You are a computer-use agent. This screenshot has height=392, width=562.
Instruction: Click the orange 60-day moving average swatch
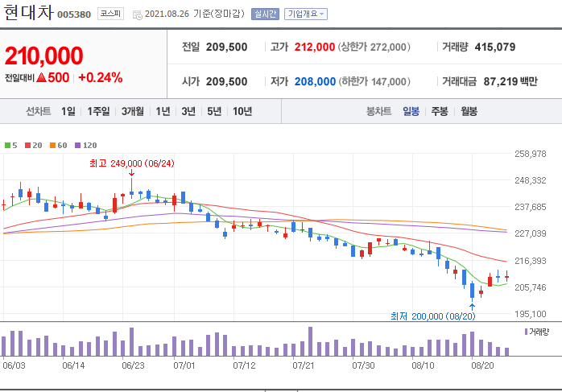52,145
